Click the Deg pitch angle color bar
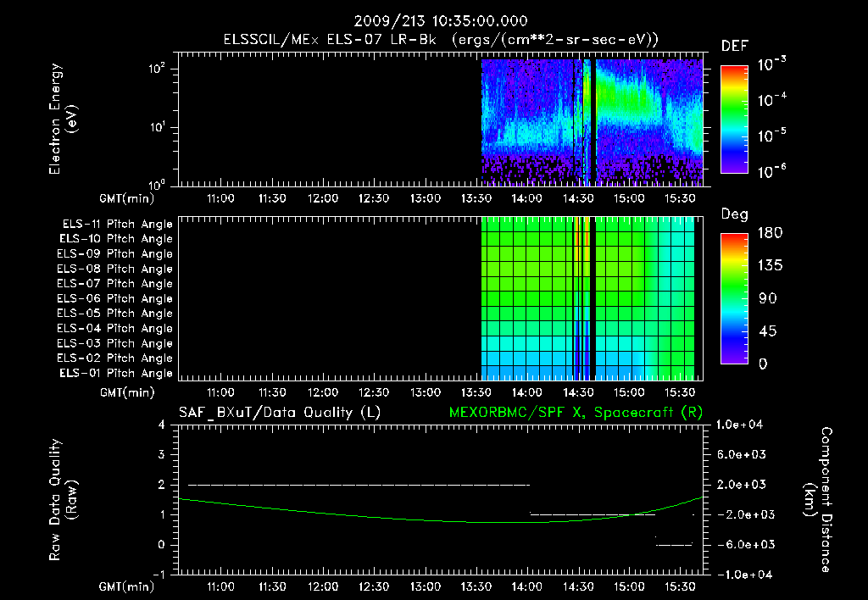This screenshot has width=868, height=600. tap(734, 299)
